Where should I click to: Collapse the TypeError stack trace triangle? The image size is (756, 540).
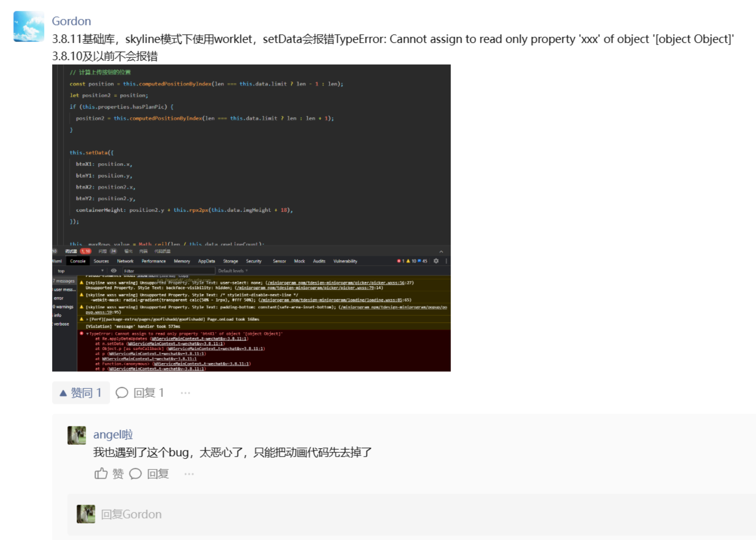point(88,334)
